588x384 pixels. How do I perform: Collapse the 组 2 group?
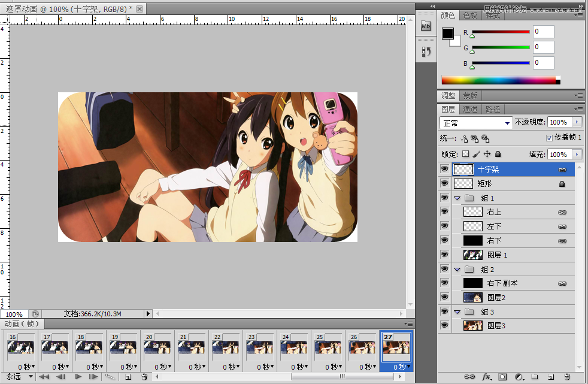point(457,269)
